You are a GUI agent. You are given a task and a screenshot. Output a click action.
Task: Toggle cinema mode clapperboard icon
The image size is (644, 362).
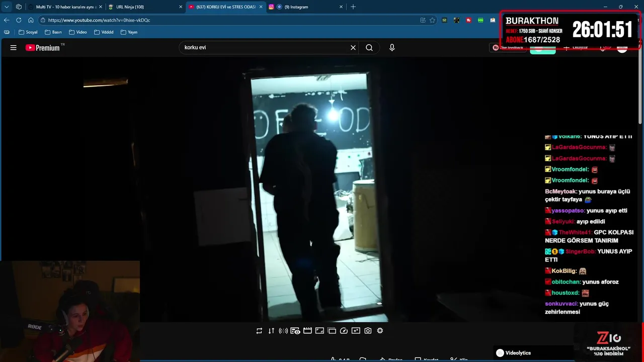[x=307, y=331]
